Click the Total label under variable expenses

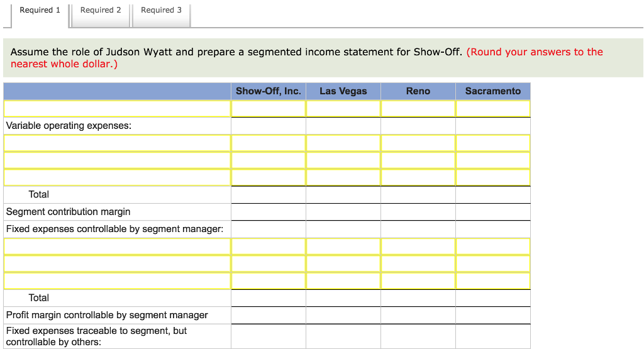click(38, 194)
